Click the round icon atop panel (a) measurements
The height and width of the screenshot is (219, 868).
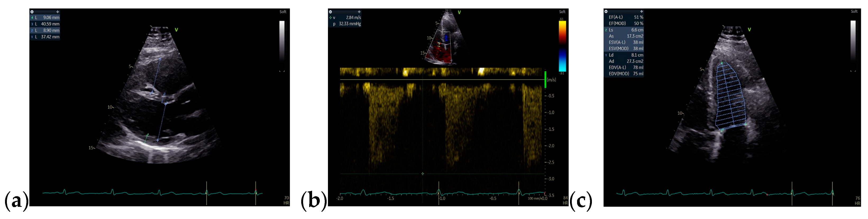pos(32,12)
